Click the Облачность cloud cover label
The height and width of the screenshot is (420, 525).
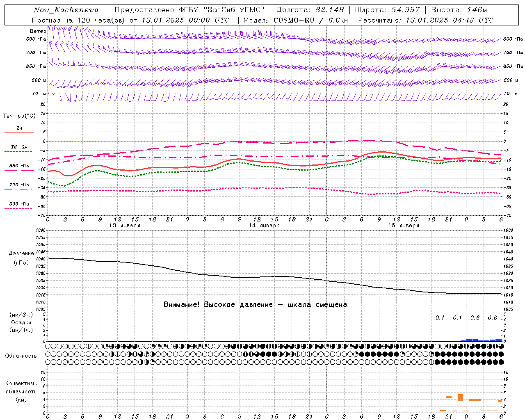[21, 356]
